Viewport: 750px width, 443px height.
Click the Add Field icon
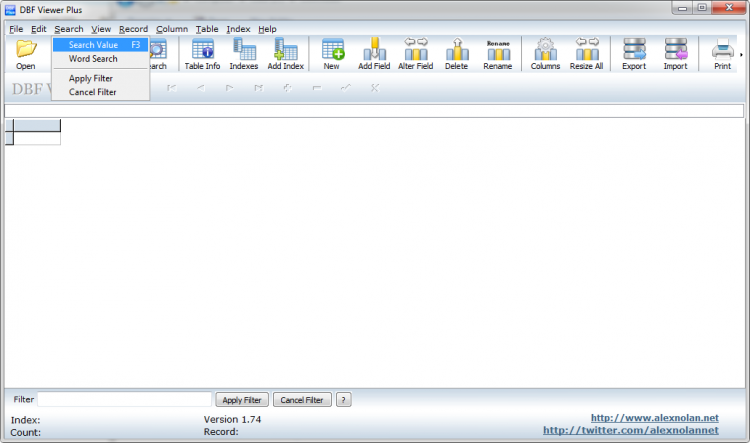pos(374,54)
